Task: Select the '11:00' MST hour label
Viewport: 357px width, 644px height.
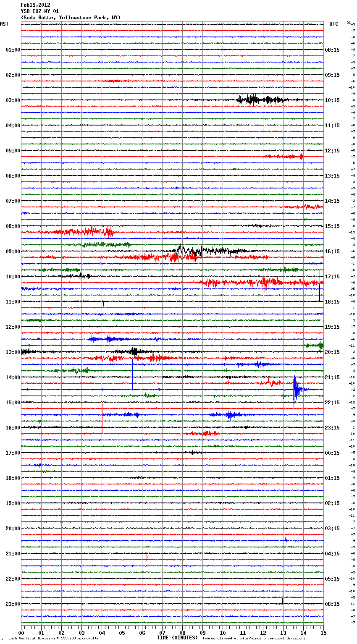Action: [x=13, y=302]
